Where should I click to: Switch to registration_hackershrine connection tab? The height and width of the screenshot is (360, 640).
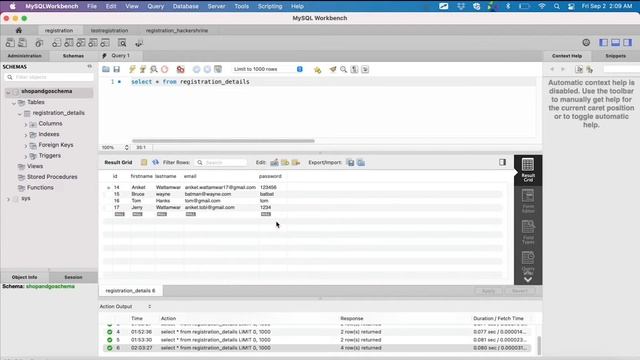coord(177,31)
